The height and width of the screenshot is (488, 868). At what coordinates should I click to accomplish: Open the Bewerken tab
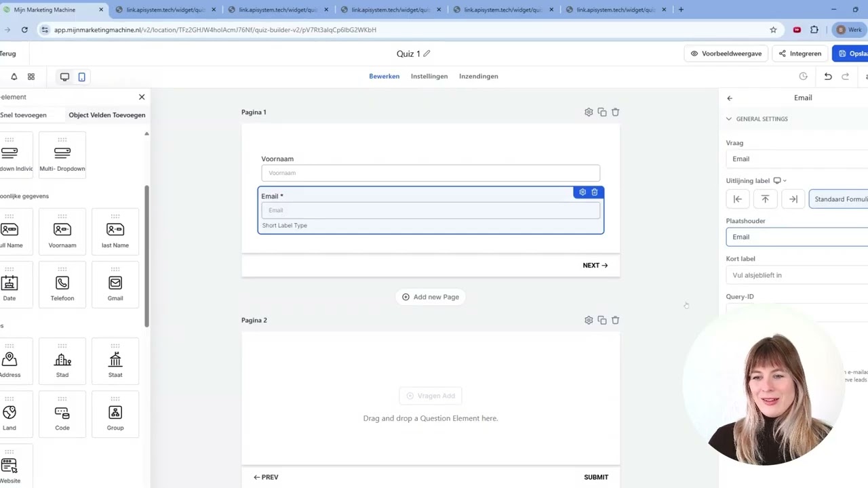[384, 77]
